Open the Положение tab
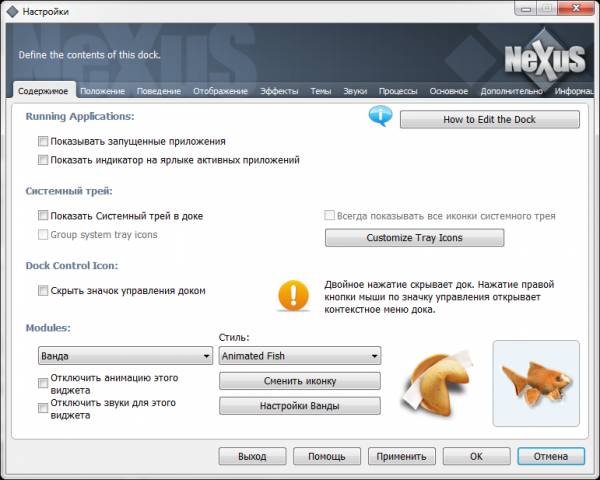Image resolution: width=600 pixels, height=480 pixels. click(103, 91)
